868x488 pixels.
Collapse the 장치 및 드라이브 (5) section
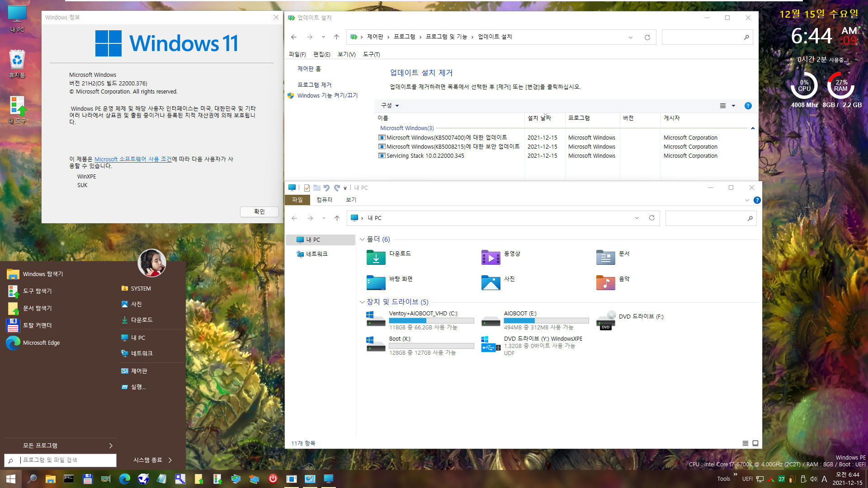point(362,302)
